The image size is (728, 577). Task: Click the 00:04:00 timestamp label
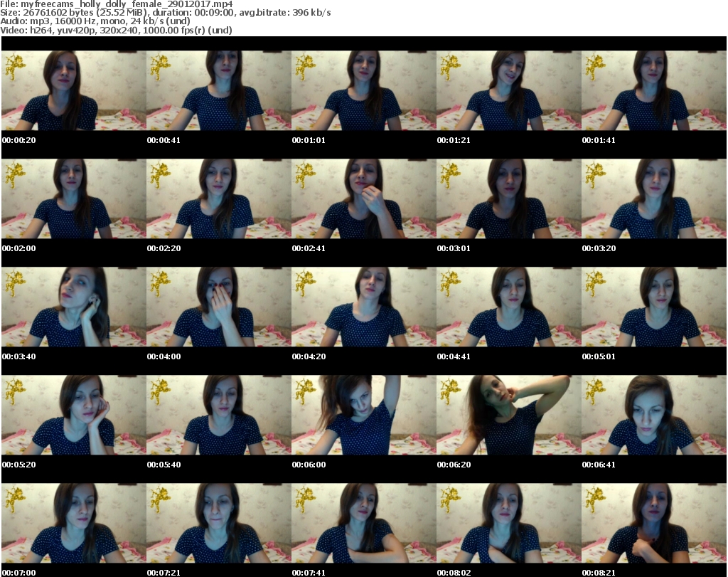coord(164,356)
